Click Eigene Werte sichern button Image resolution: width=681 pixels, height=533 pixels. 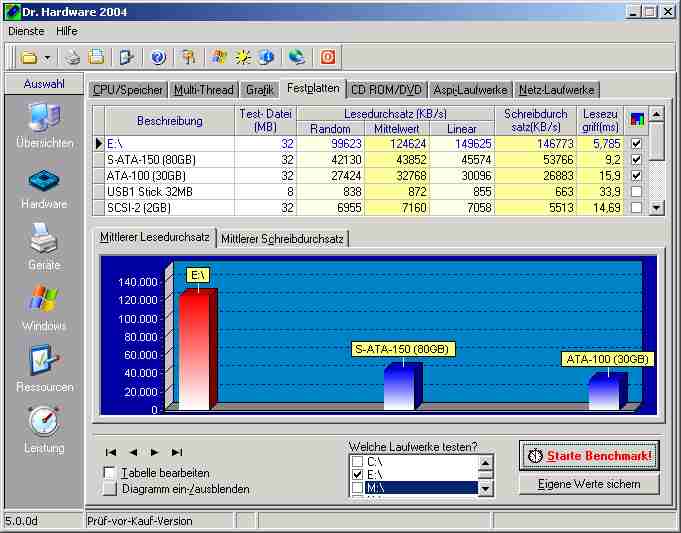[x=589, y=484]
